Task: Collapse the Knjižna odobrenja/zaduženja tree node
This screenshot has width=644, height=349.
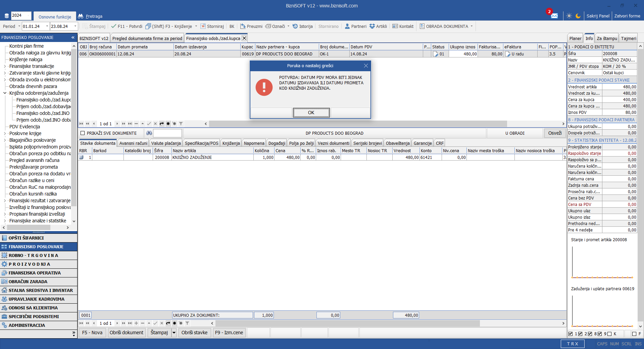Action: 5,93
